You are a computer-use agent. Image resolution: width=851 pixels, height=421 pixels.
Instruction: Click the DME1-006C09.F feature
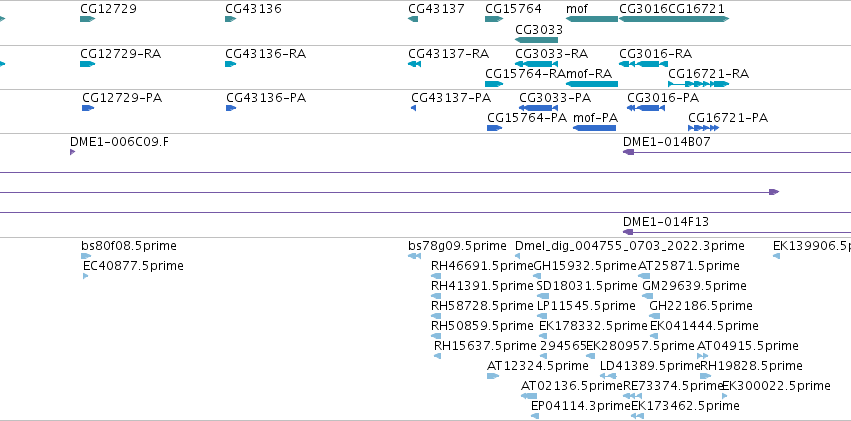(73, 152)
